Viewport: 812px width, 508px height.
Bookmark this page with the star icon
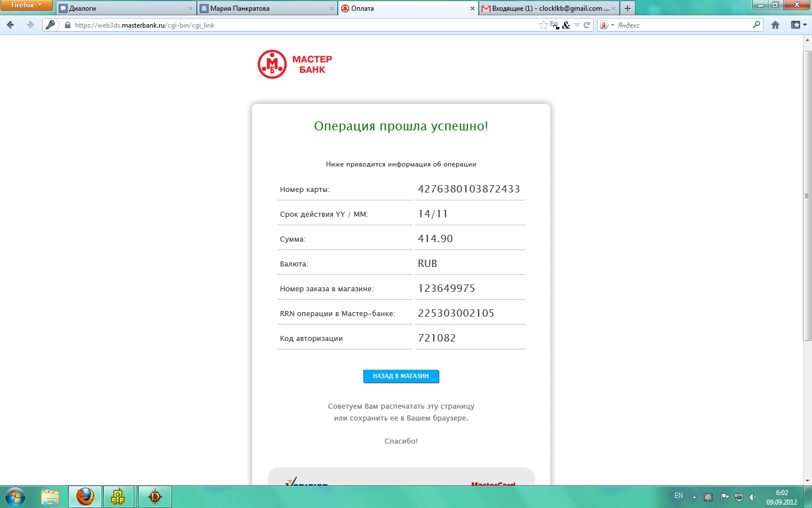[543, 25]
